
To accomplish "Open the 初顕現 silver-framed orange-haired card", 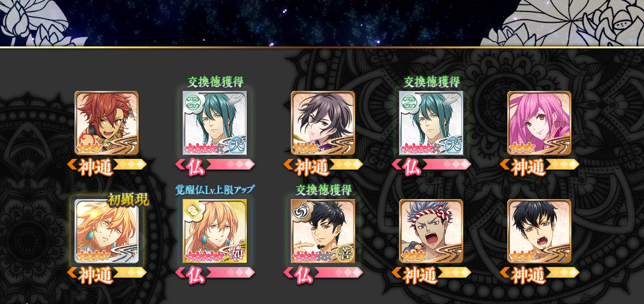I will click(x=107, y=231).
